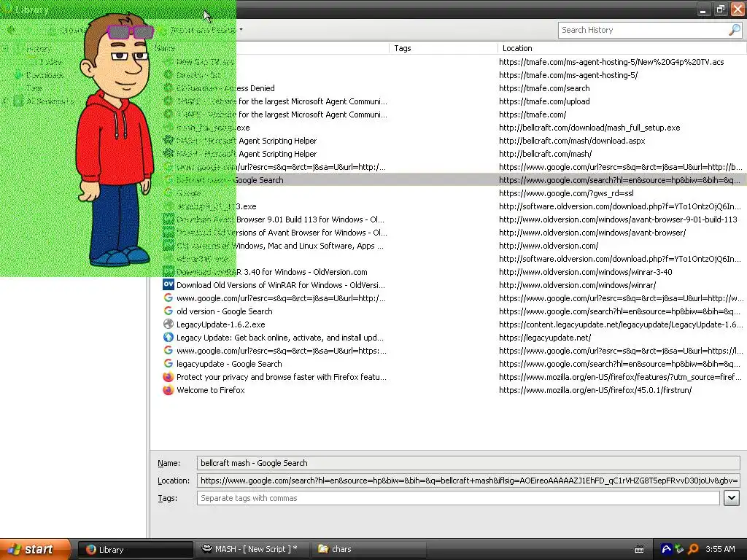
Task: Click the blue arrow favicon beside Legacy Update: Get back online
Action: (169, 337)
